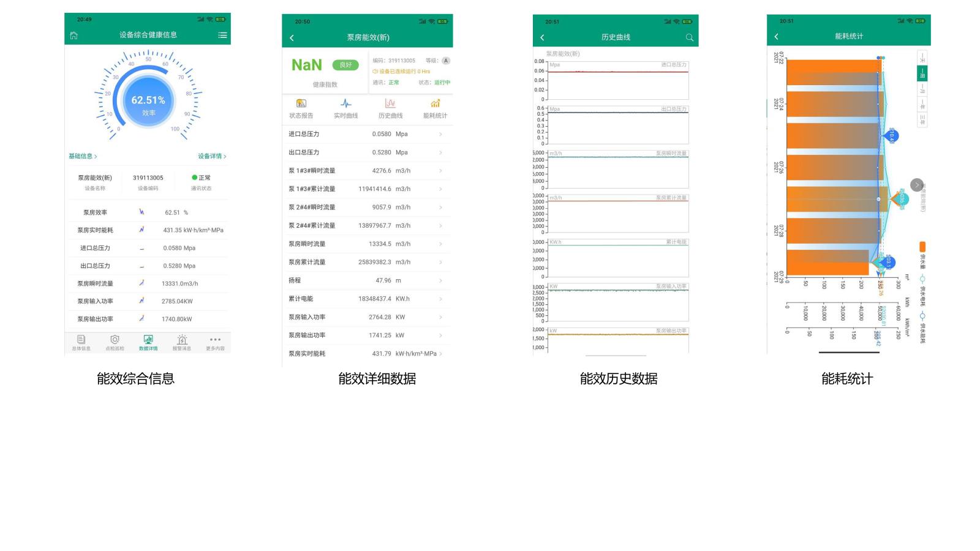
Task: Open the 设备详情 link
Action: (211, 156)
